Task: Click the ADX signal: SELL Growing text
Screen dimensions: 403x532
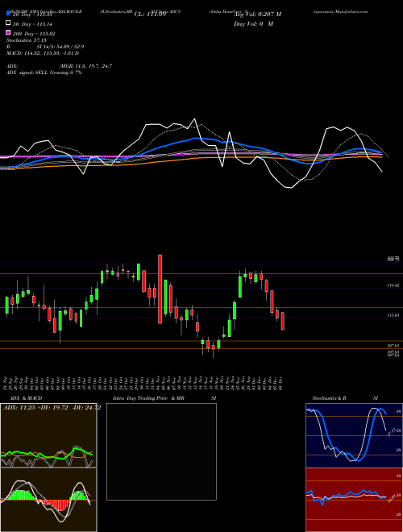Action: tap(44, 73)
